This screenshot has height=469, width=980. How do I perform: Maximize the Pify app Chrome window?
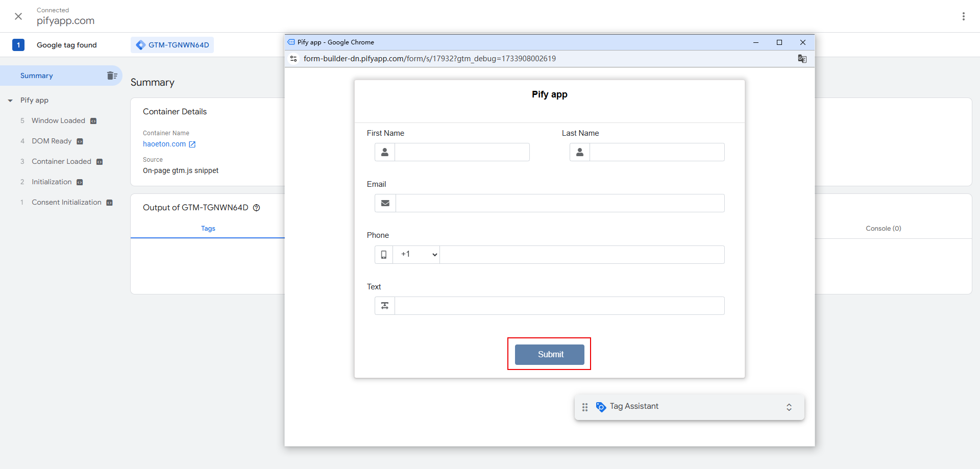(779, 42)
